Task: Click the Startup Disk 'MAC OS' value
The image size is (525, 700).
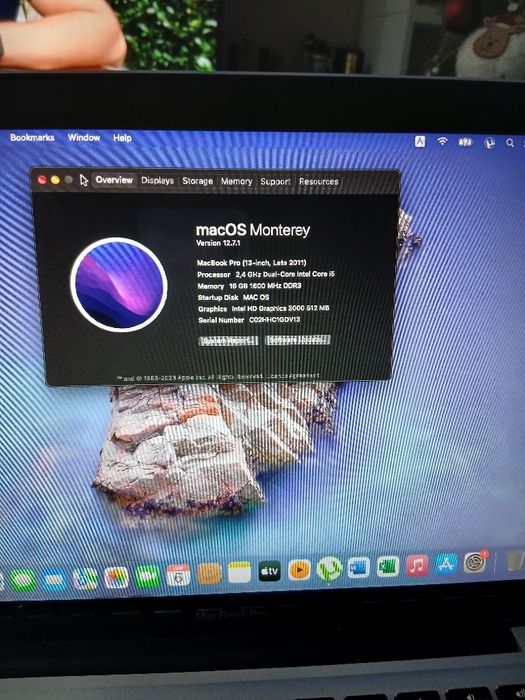Action: [x=256, y=297]
